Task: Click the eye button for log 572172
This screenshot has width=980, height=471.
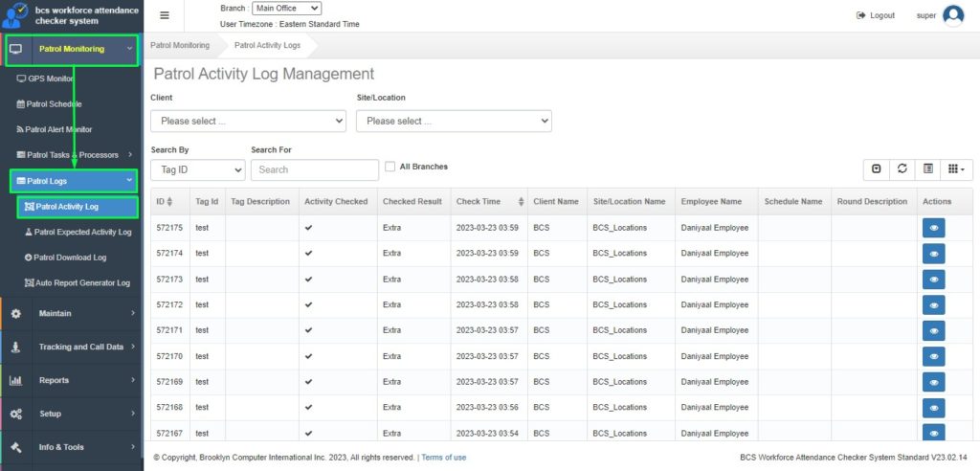Action: click(933, 304)
